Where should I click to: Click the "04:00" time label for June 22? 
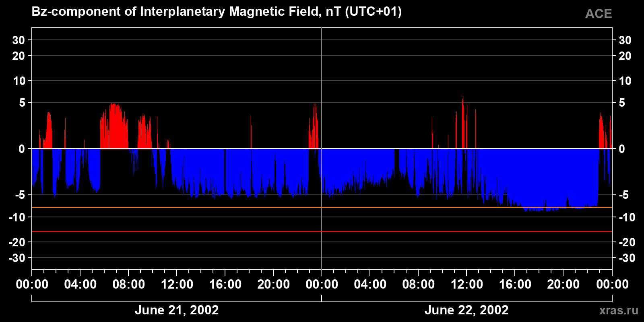[x=370, y=284]
